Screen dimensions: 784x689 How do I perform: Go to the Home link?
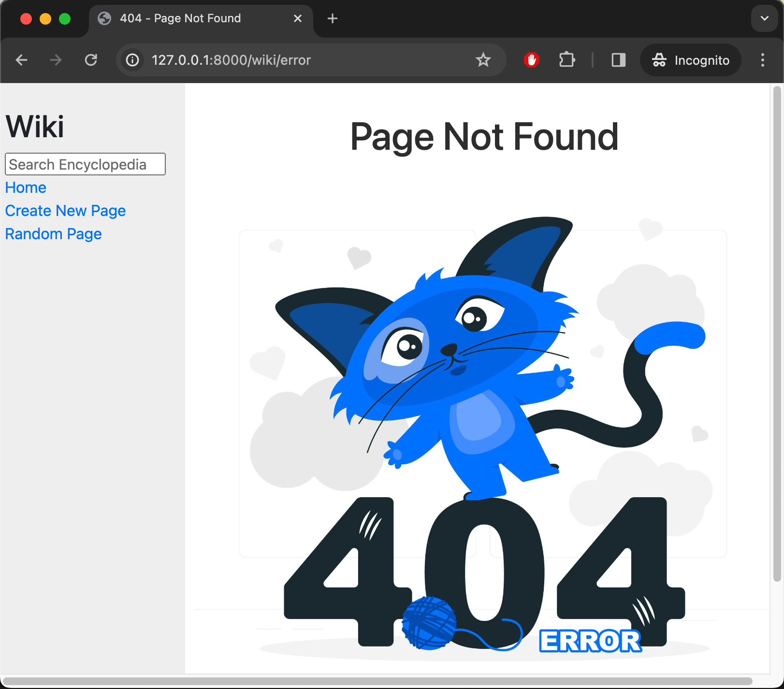point(26,187)
